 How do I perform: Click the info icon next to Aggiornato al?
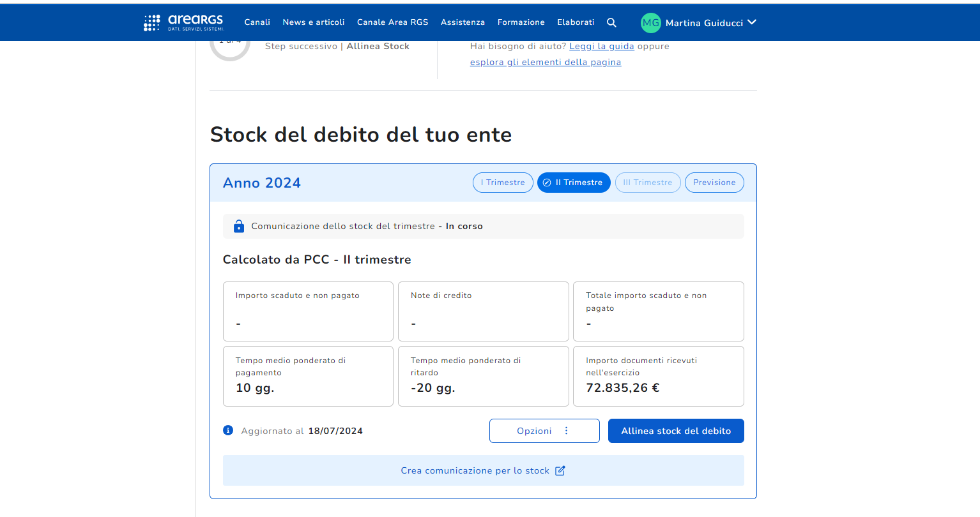228,430
